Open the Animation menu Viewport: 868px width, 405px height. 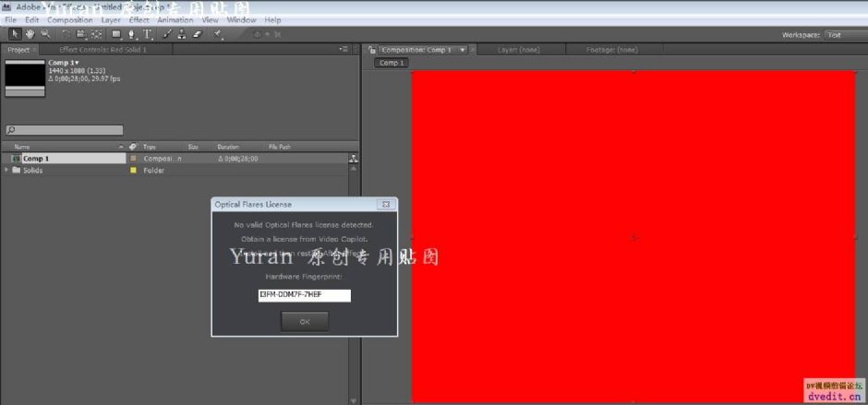tap(175, 20)
